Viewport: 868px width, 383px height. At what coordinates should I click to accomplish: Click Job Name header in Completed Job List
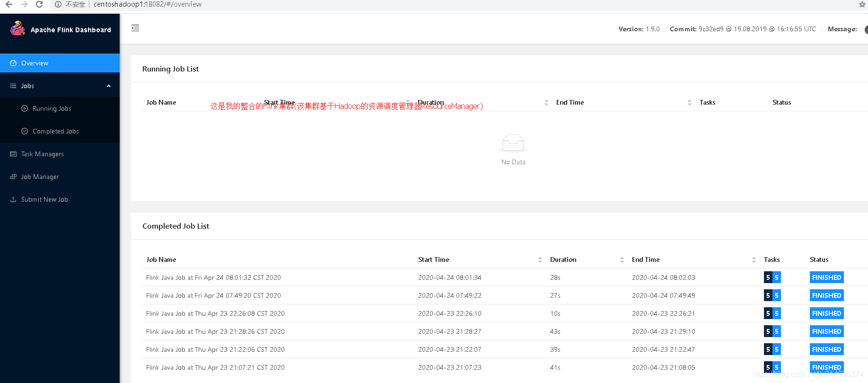(x=161, y=259)
